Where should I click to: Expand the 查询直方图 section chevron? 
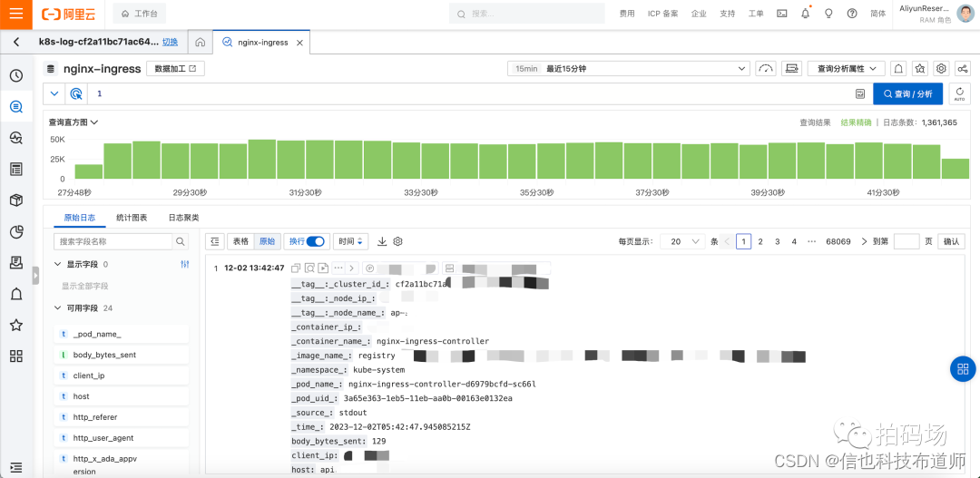[94, 122]
